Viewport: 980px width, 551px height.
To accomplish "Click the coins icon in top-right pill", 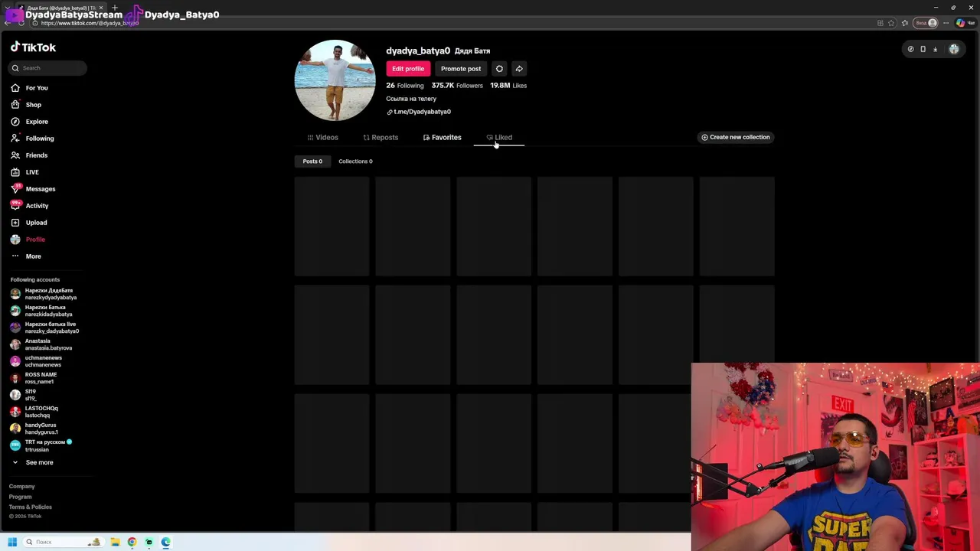I will click(x=910, y=49).
